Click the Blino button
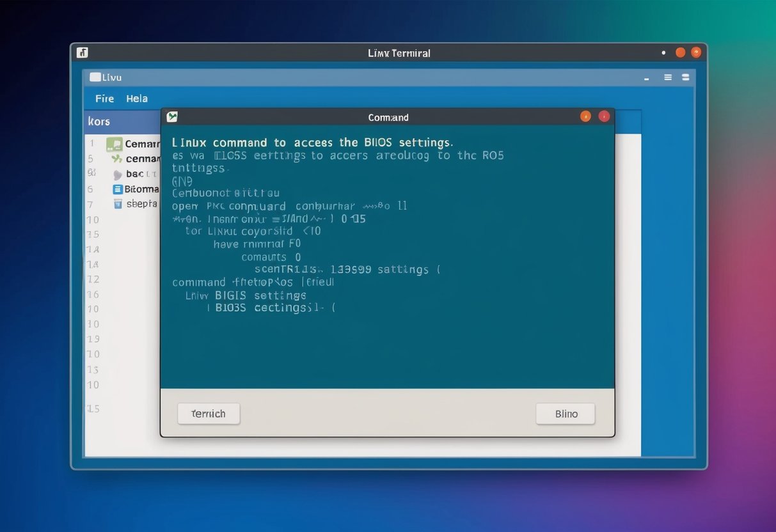This screenshot has height=532, width=776. point(565,414)
